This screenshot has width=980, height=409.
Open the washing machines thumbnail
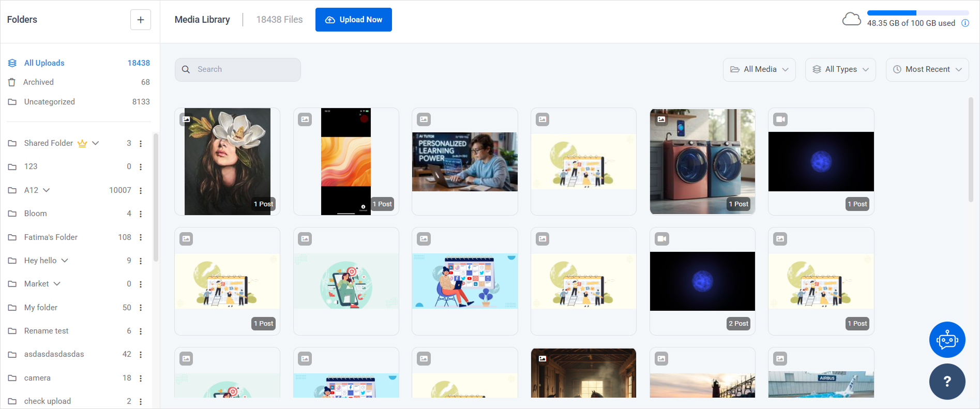702,161
